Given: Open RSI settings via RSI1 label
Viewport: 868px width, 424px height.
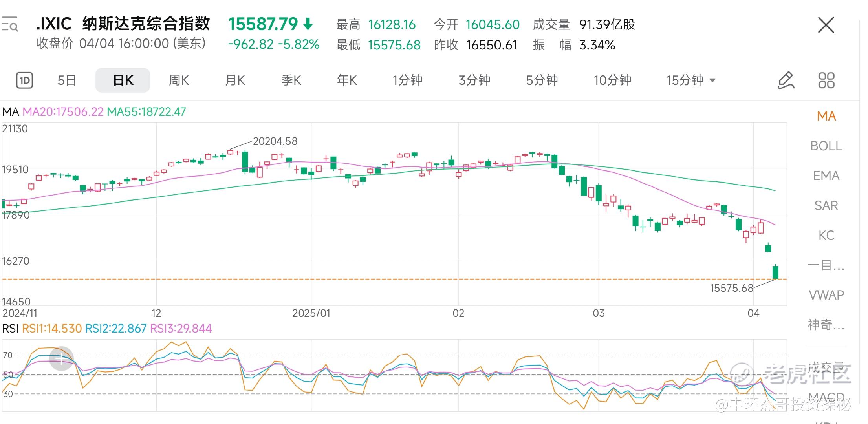Looking at the screenshot, I should [52, 329].
